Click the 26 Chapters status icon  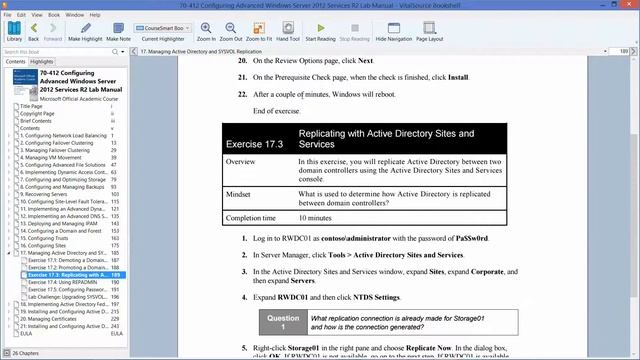(x=7, y=353)
